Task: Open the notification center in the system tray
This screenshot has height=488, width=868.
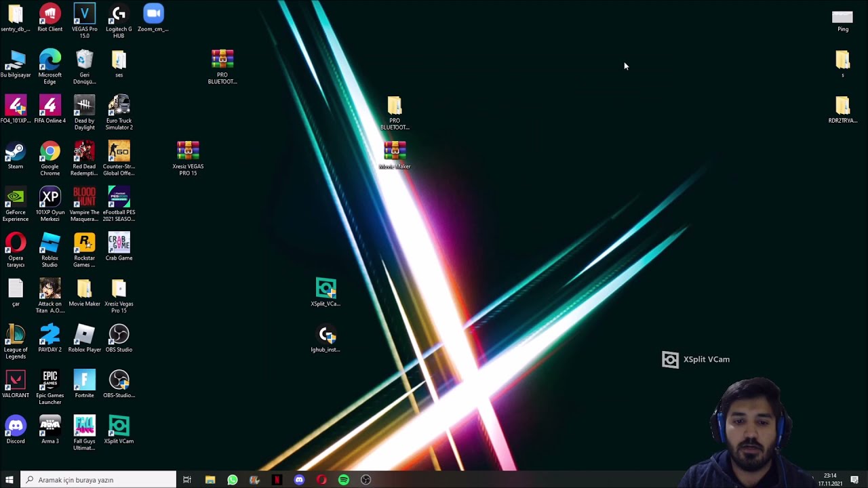Action: pos(855,480)
